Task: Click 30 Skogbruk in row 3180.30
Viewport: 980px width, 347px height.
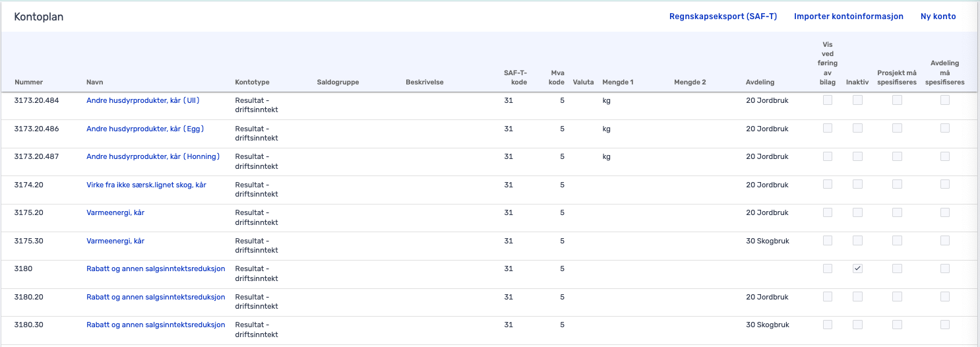Action: click(768, 325)
